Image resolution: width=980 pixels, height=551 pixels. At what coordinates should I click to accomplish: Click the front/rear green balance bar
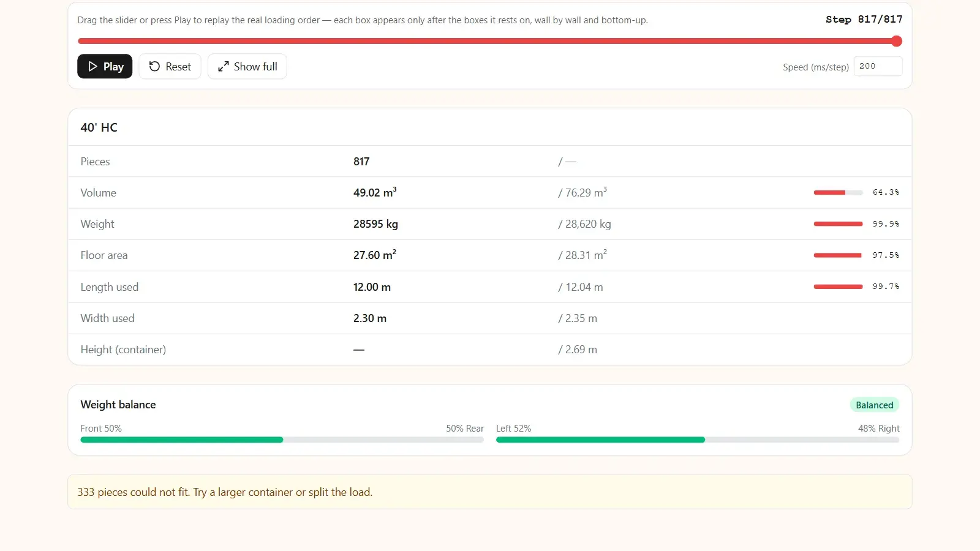pyautogui.click(x=282, y=440)
